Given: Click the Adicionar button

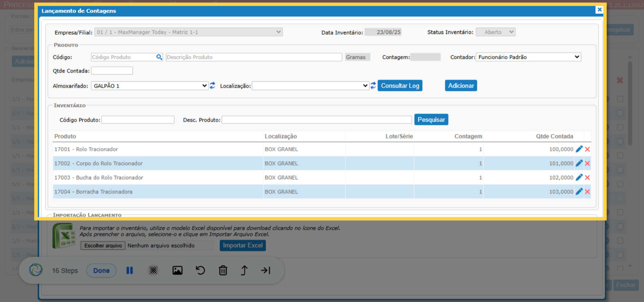Looking at the screenshot, I should coord(461,86).
